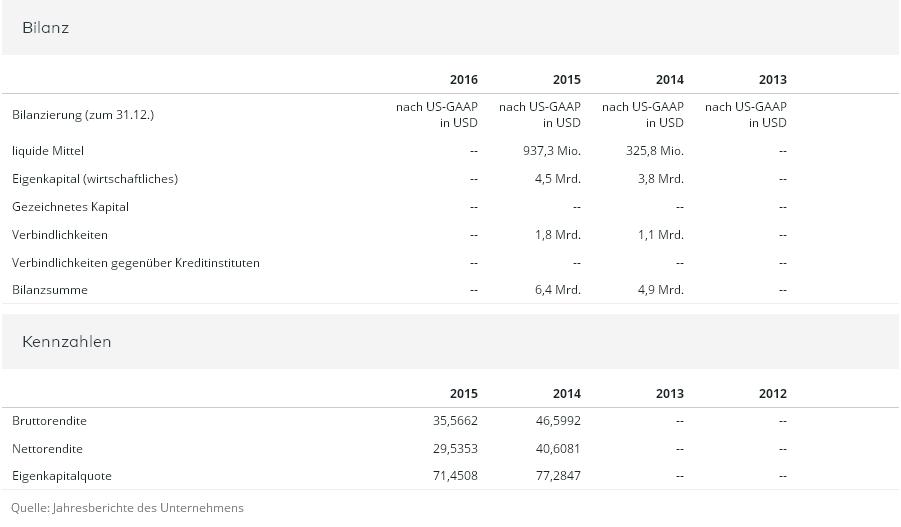Viewport: 901px width, 527px height.
Task: Click the Bilanzsumme row label
Action: pyautogui.click(x=50, y=290)
